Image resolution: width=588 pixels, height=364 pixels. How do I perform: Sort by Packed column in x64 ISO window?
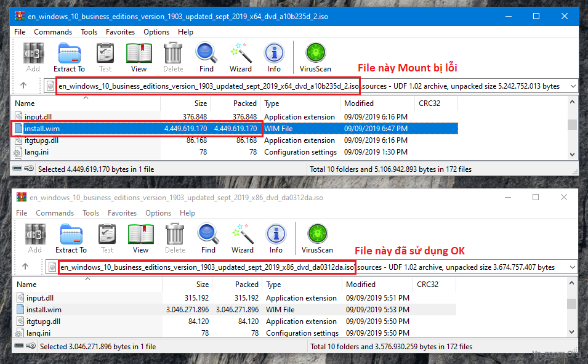[235, 103]
